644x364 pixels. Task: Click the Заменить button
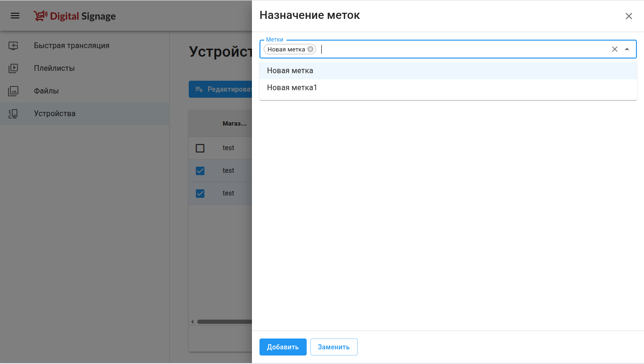pos(334,347)
